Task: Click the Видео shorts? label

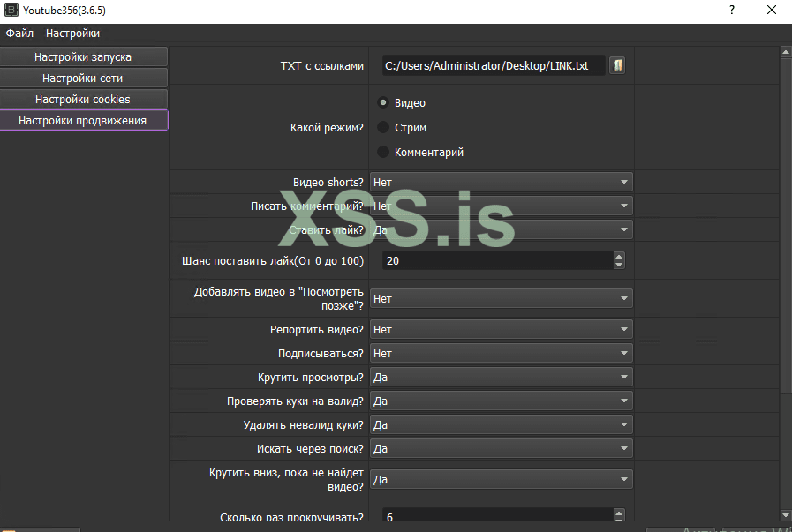Action: tap(328, 183)
